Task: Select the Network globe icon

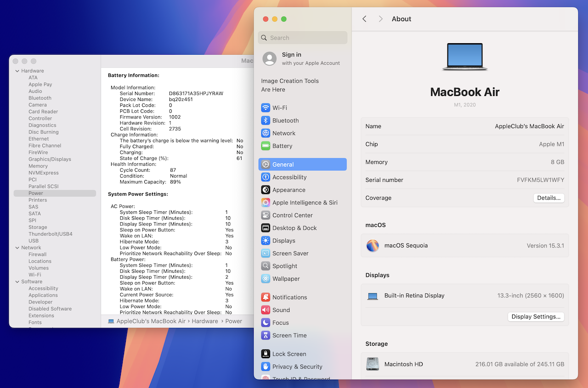Action: click(266, 133)
